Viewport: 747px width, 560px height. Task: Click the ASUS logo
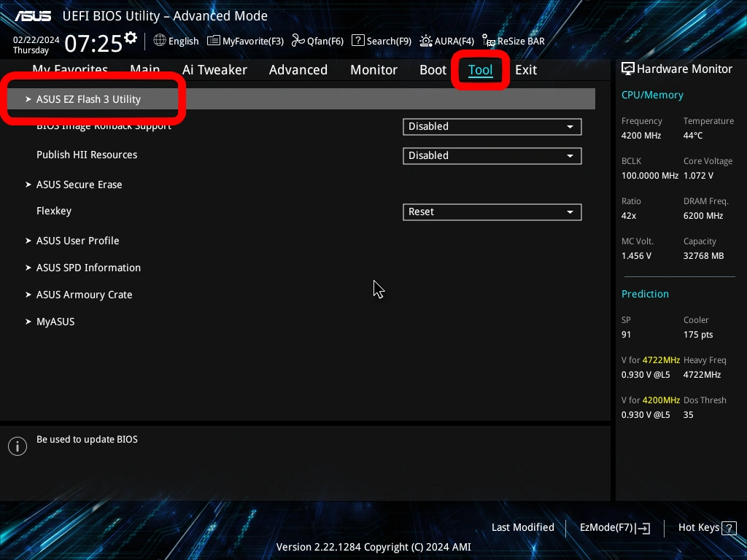(x=33, y=16)
